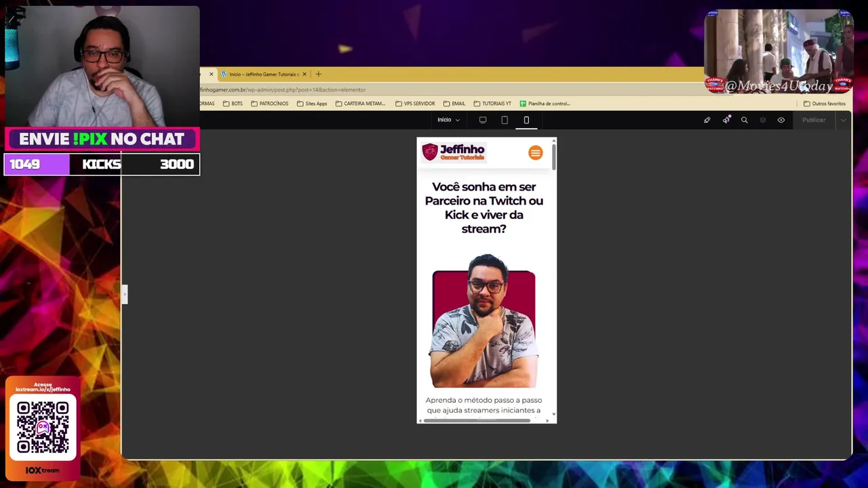Select the Jeffinho portrait image in preview
Screen dimensions: 868x488
(484, 321)
